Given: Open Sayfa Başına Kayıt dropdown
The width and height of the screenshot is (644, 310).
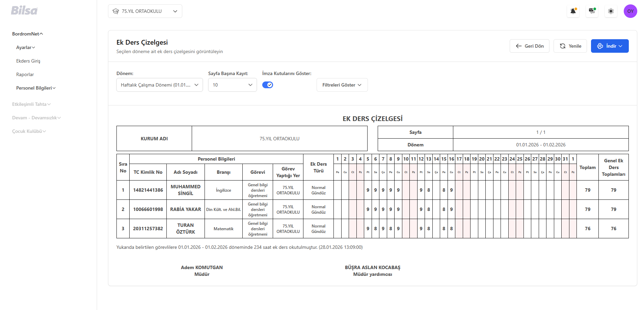Looking at the screenshot, I should [232, 85].
